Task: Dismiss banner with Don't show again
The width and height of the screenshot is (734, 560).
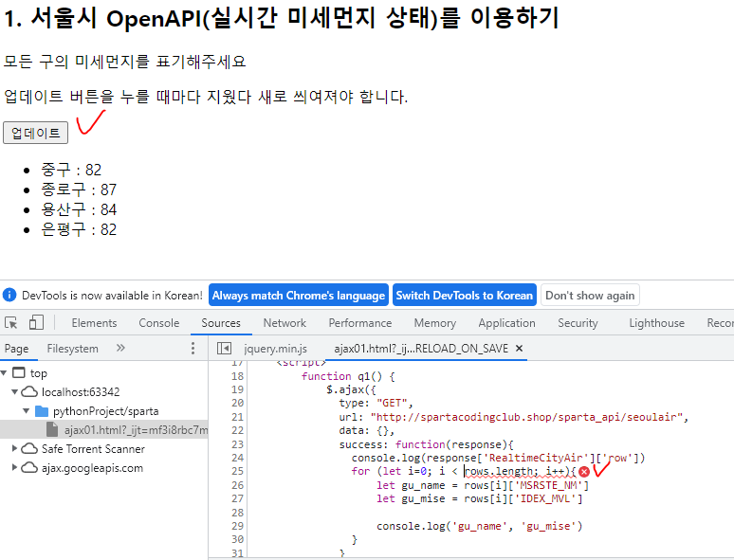Action: pos(590,296)
